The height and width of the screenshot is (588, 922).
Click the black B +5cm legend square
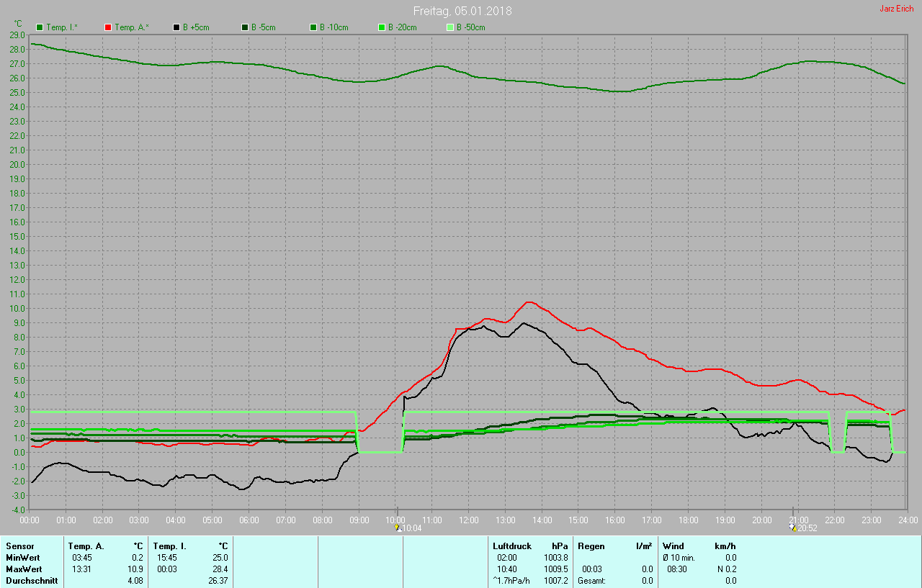click(176, 27)
